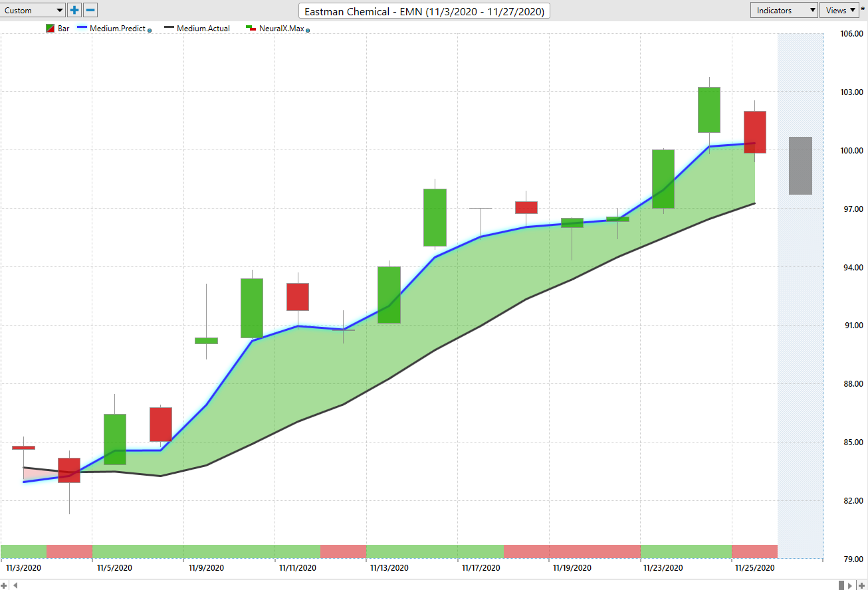Click the 100.00 price axis label

(x=851, y=151)
